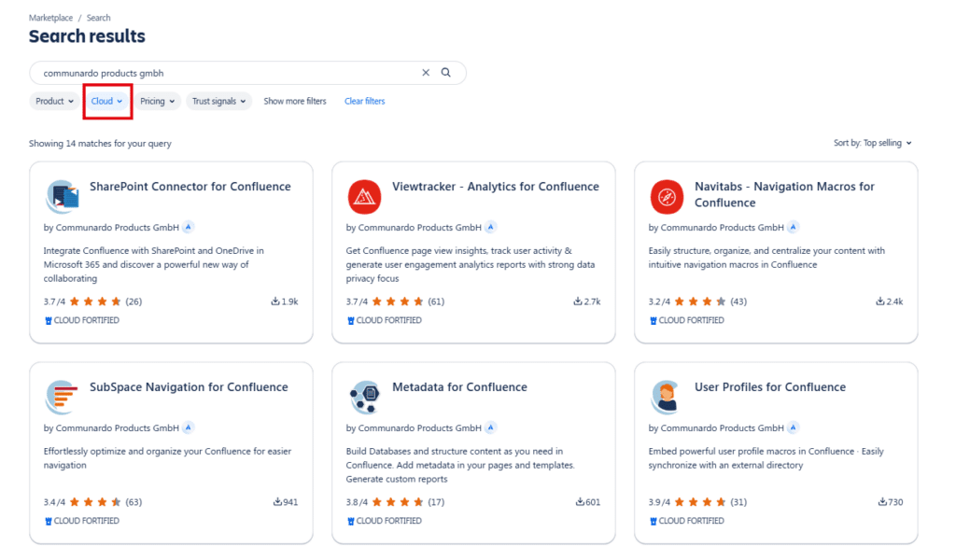956x560 pixels.
Task: Click the 3.7/4 rating with 61 reviews
Action: click(395, 301)
